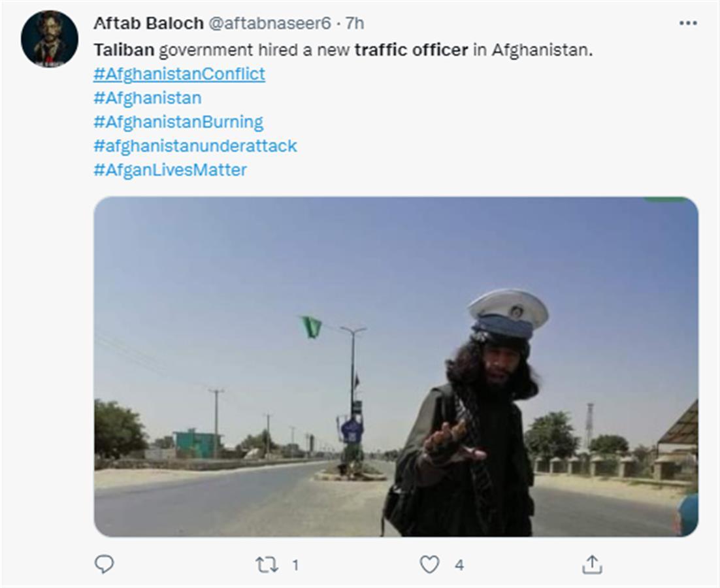Click the reply speech bubble icon
The height and width of the screenshot is (588, 720).
click(x=105, y=564)
